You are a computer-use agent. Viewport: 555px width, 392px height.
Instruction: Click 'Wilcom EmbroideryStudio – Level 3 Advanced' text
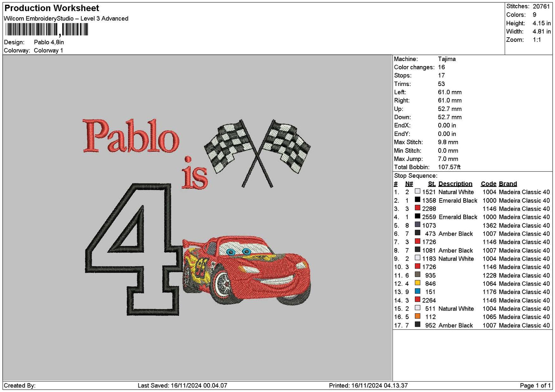[66, 18]
